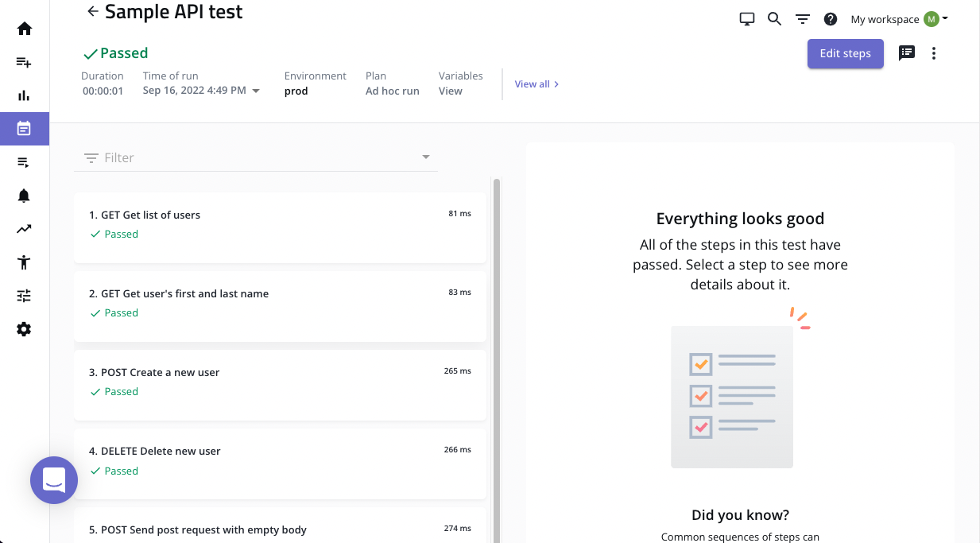Viewport: 980px width, 543px height.
Task: Open the My workspace dropdown
Action: 899,19
